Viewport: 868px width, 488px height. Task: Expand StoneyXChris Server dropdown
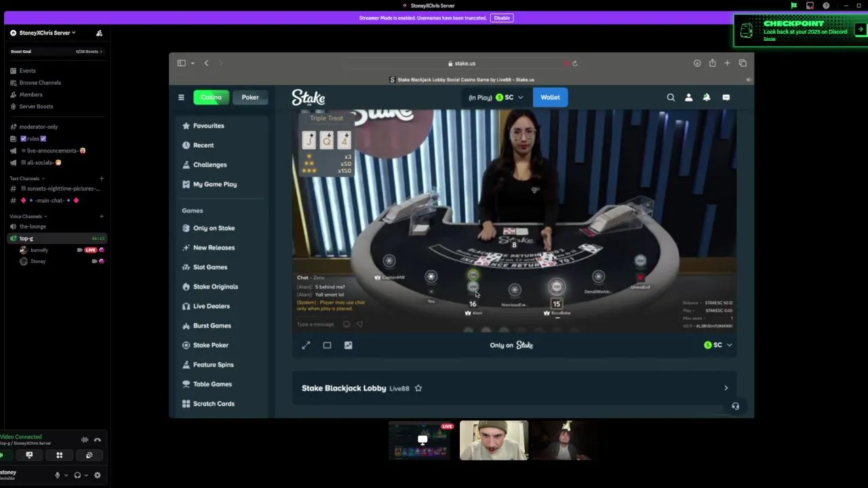tap(47, 33)
